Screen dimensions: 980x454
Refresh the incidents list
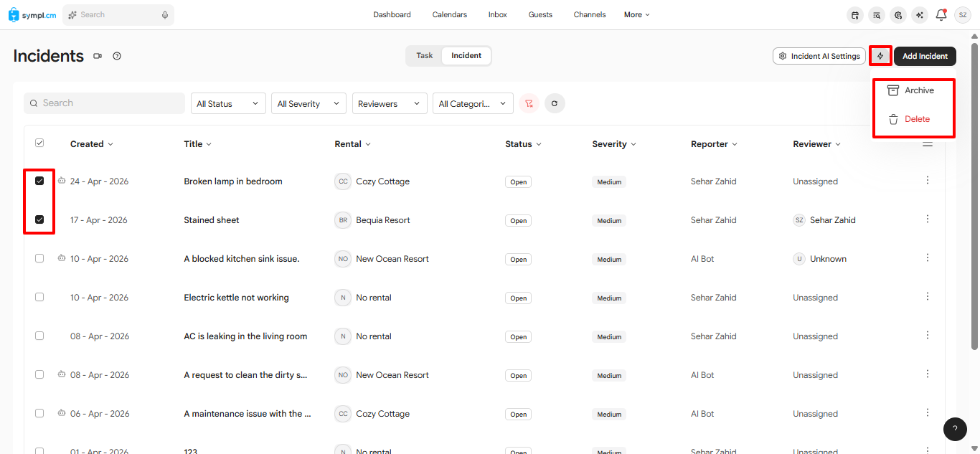pos(555,103)
